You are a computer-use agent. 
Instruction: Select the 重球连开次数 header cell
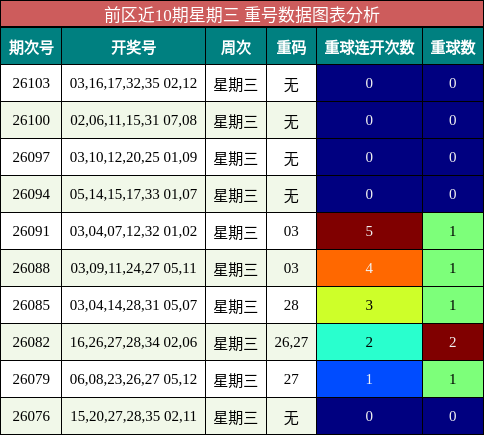pyautogui.click(x=369, y=46)
